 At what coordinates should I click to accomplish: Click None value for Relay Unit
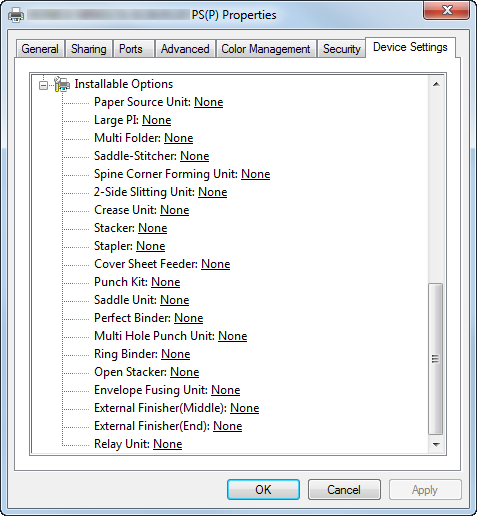coord(168,444)
